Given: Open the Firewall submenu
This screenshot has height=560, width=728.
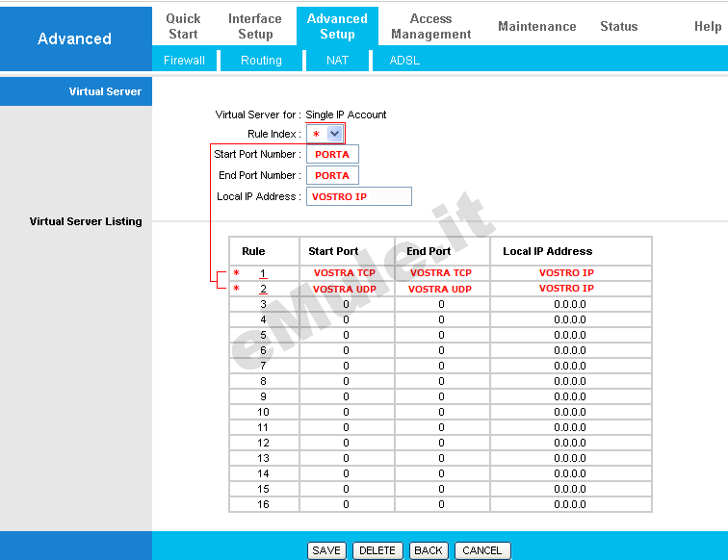Looking at the screenshot, I should click(184, 61).
